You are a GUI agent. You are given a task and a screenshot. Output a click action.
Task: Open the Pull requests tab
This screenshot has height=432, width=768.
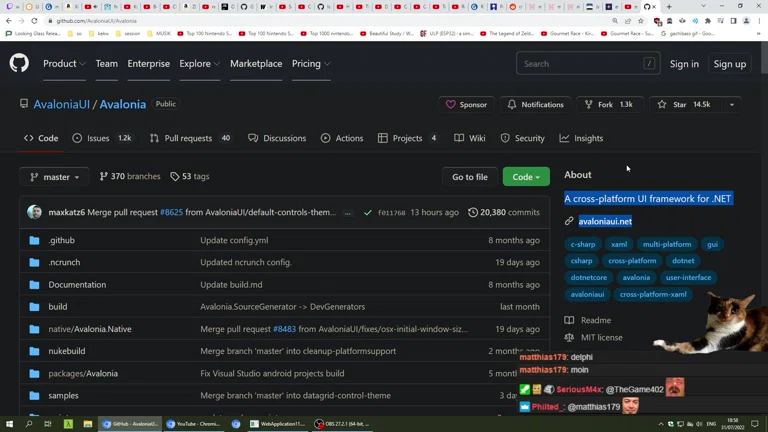(189, 138)
